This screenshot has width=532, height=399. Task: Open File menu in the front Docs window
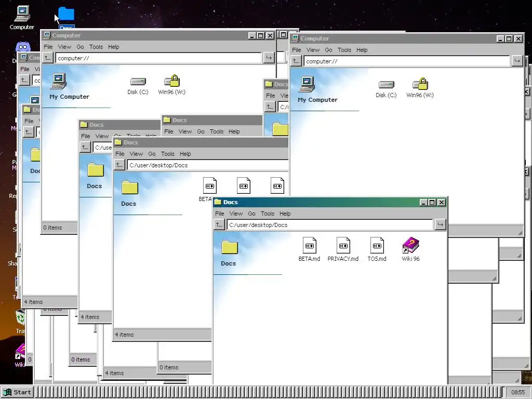pos(220,214)
